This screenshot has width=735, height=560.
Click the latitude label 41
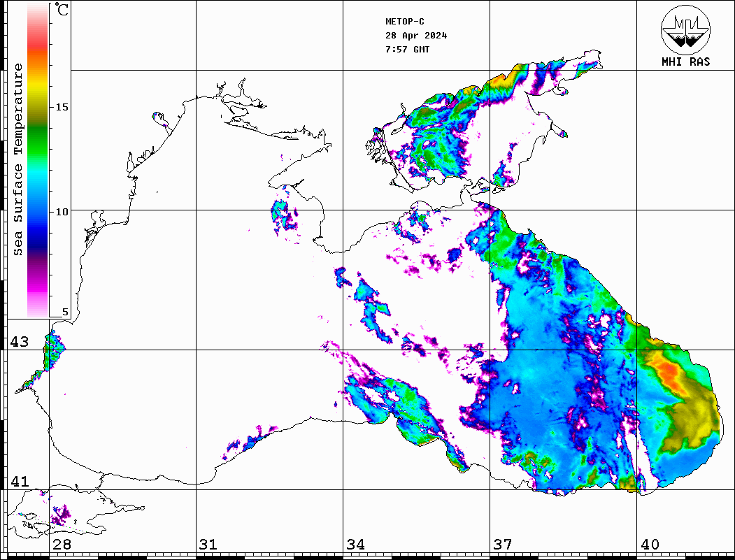20,482
